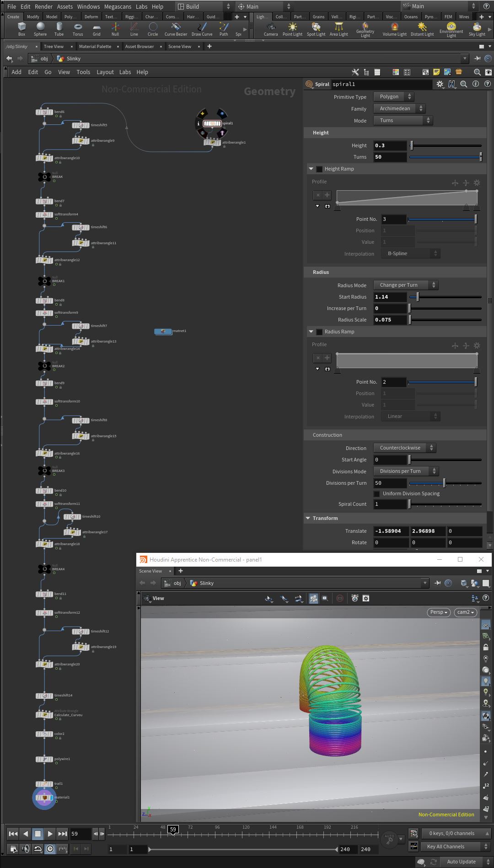Enable Uniform Division Spacing checkbox
Image resolution: width=494 pixels, height=868 pixels.
[376, 493]
